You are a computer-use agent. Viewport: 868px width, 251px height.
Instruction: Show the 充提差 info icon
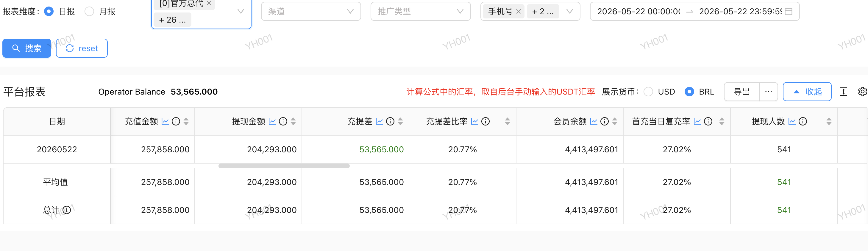390,121
